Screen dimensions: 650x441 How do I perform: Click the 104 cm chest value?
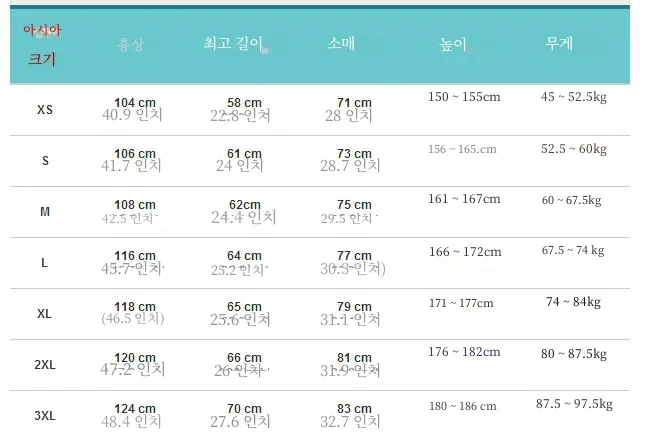[135, 102]
